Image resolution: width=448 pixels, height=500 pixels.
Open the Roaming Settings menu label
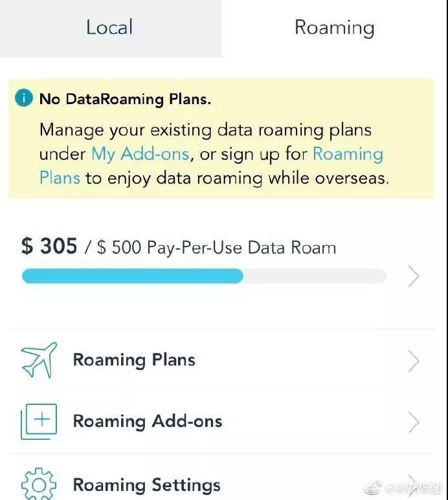pyautogui.click(x=146, y=484)
